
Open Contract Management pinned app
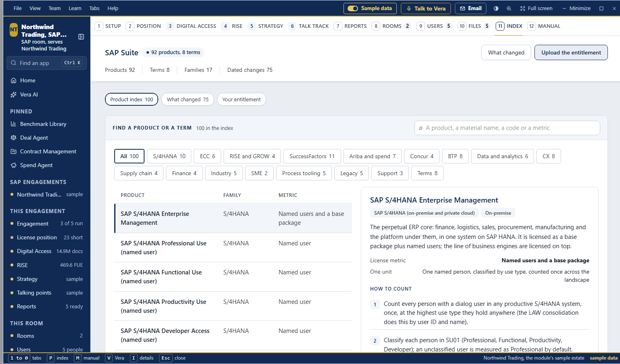click(x=47, y=151)
